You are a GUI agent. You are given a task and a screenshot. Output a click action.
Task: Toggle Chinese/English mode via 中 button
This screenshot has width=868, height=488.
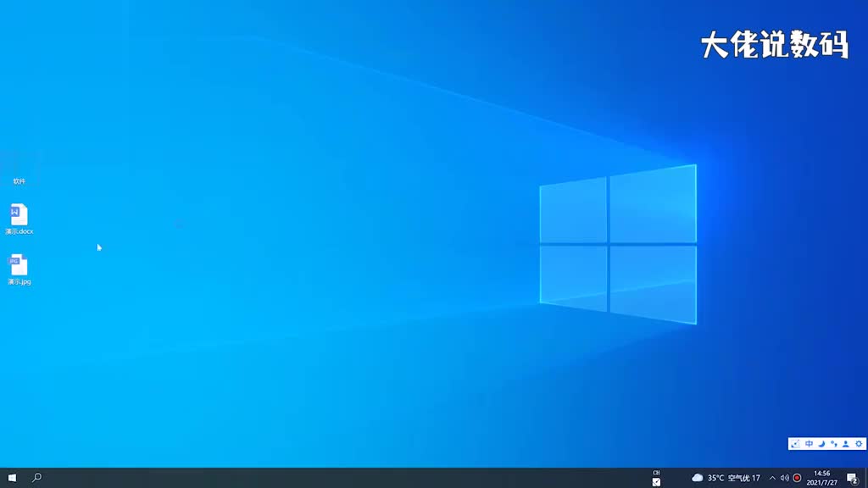(809, 444)
